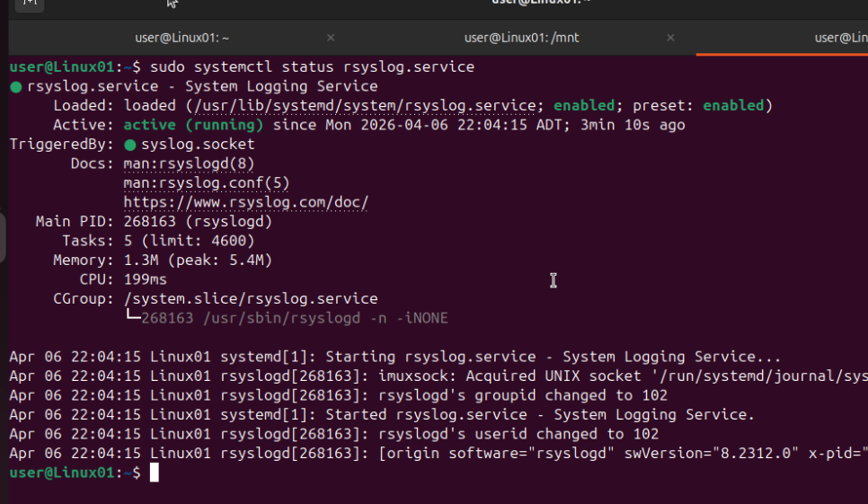This screenshot has height=504, width=868.
Task: Click the '/system.slice/rsyslog.service' CGroup path
Action: point(251,299)
